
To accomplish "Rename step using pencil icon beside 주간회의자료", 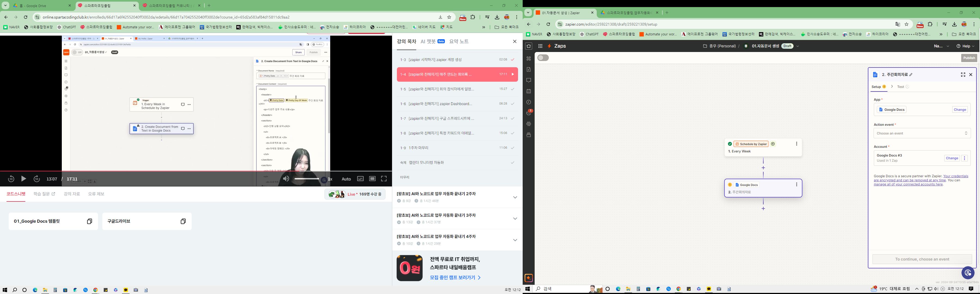I will click(x=911, y=75).
